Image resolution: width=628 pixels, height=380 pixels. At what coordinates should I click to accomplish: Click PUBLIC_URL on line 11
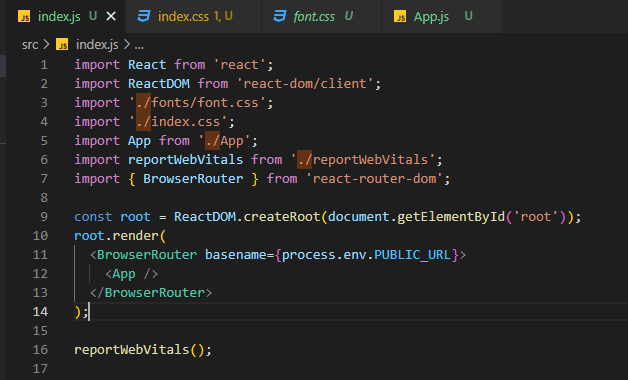point(412,255)
